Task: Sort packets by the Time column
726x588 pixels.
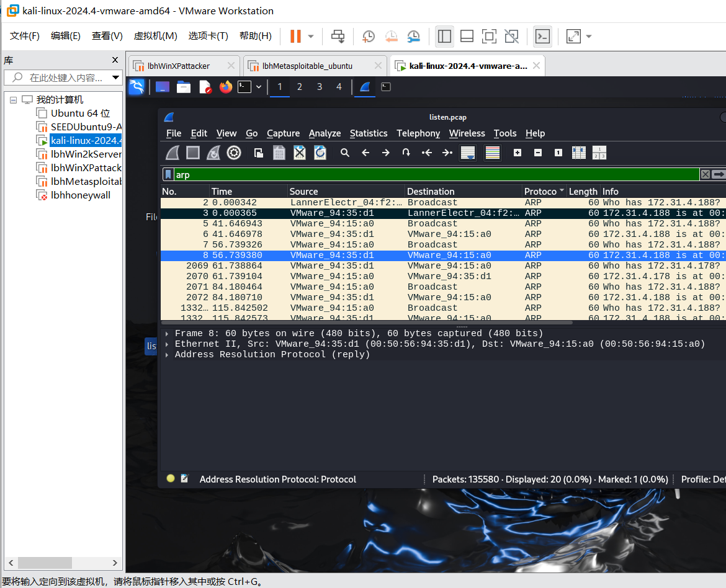Action: [x=248, y=191]
